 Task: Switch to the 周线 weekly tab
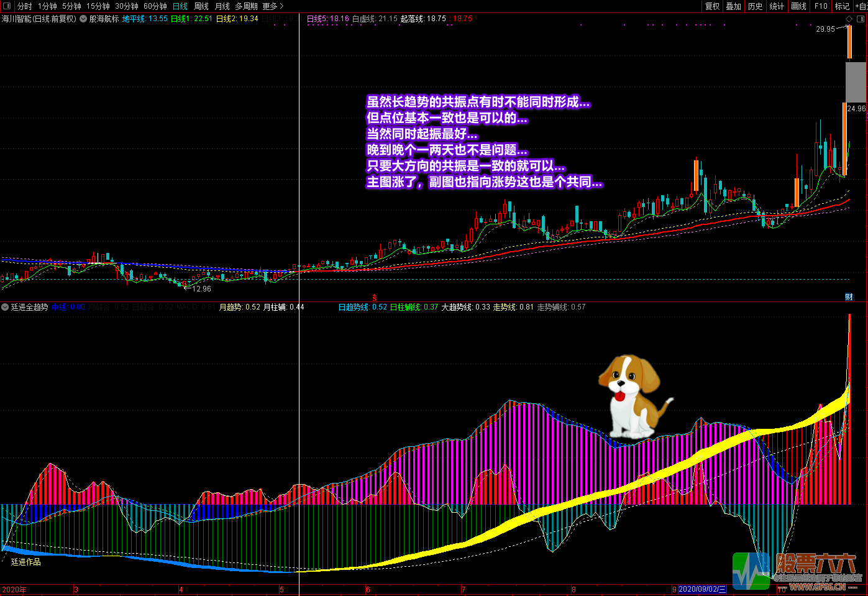[201, 6]
